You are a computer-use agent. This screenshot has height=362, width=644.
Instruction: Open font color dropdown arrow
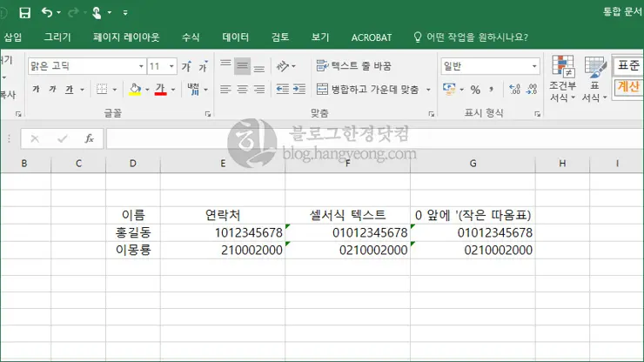point(173,90)
